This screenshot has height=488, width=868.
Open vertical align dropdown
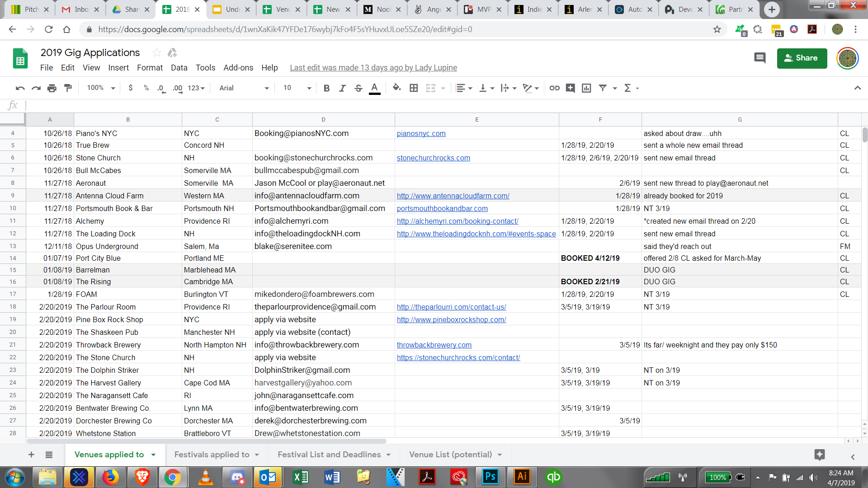(x=486, y=88)
